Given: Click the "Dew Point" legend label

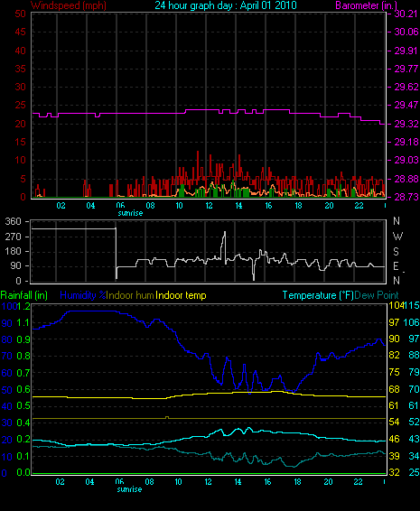Looking at the screenshot, I should (377, 295).
